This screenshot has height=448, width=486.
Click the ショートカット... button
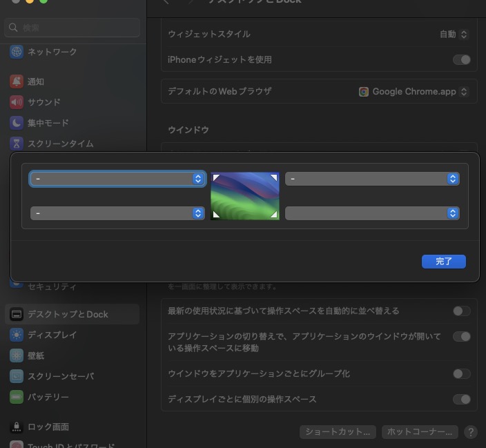338,432
